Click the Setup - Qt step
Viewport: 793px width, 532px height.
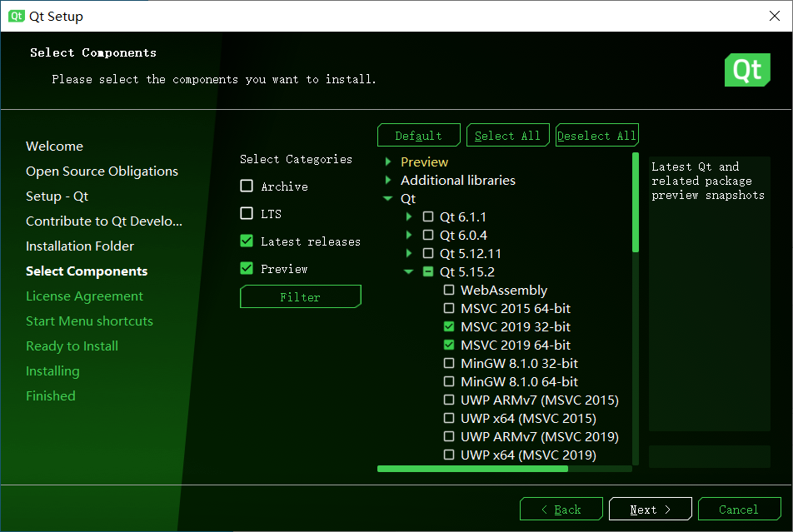click(x=57, y=196)
